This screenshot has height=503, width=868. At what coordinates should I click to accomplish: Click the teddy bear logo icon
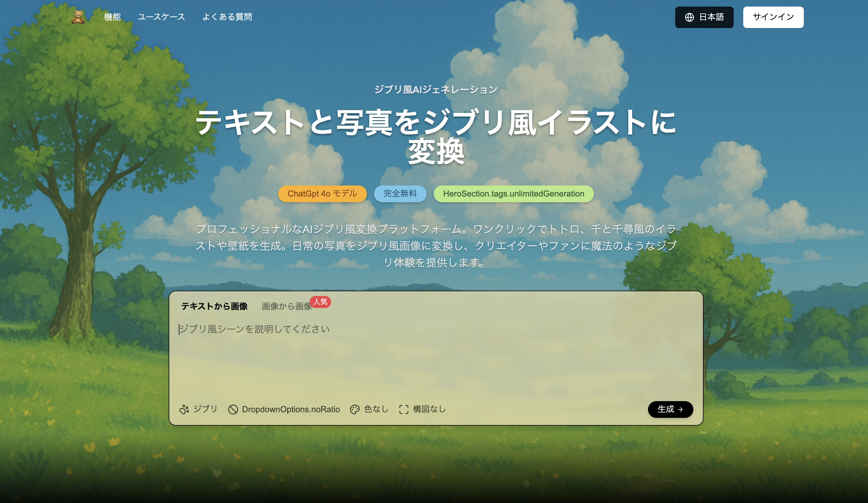[78, 17]
